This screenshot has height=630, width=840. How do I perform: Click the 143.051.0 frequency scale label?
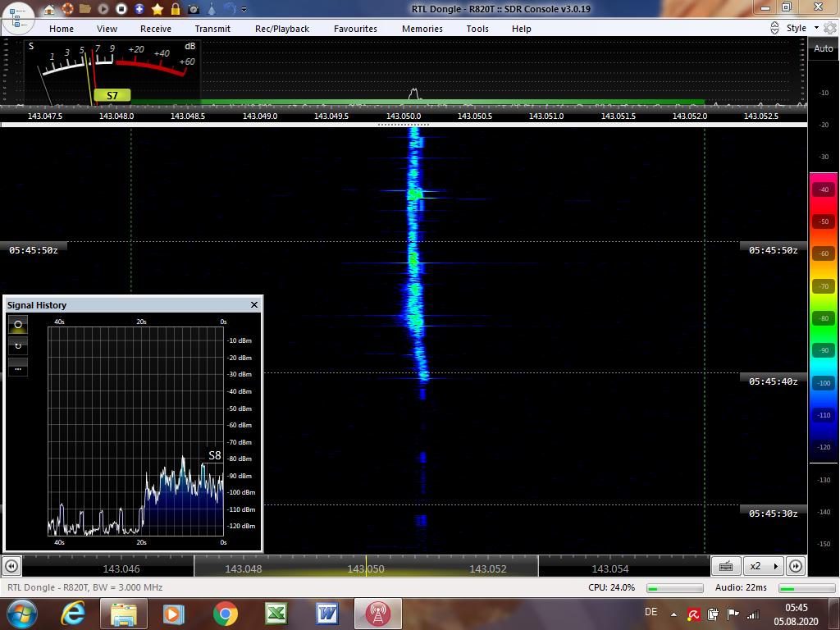(546, 116)
